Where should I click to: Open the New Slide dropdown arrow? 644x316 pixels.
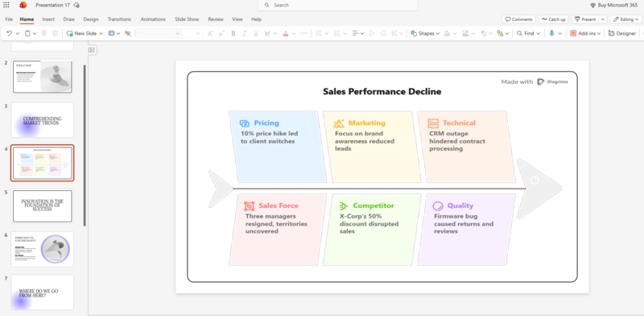pos(101,33)
